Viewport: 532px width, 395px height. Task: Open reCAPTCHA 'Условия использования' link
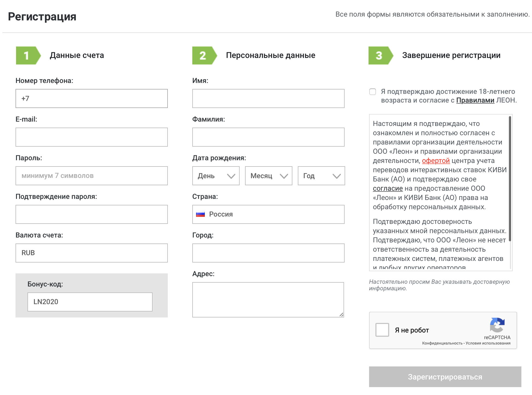(x=488, y=343)
